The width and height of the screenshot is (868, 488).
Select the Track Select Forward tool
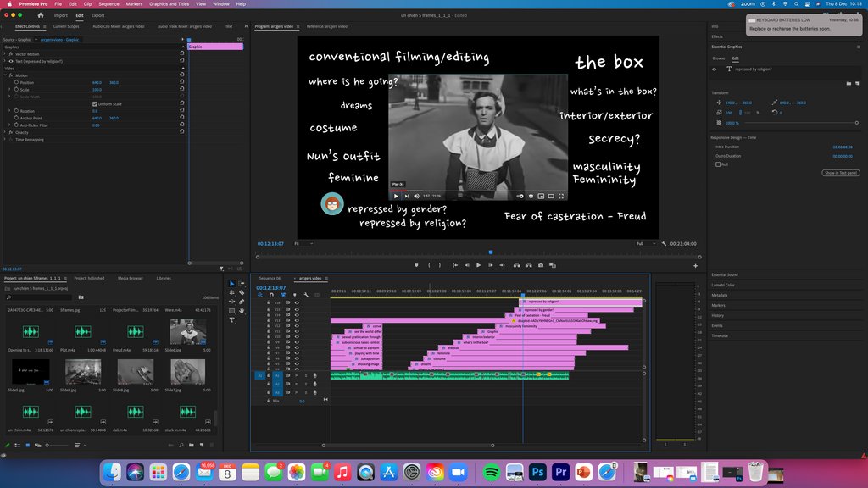pyautogui.click(x=242, y=283)
